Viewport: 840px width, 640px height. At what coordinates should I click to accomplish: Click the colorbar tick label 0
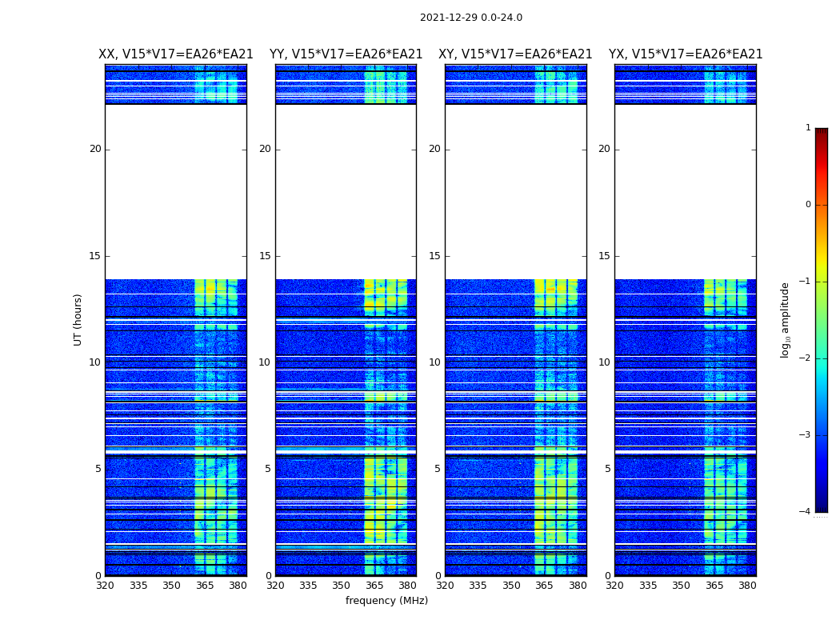coord(808,205)
